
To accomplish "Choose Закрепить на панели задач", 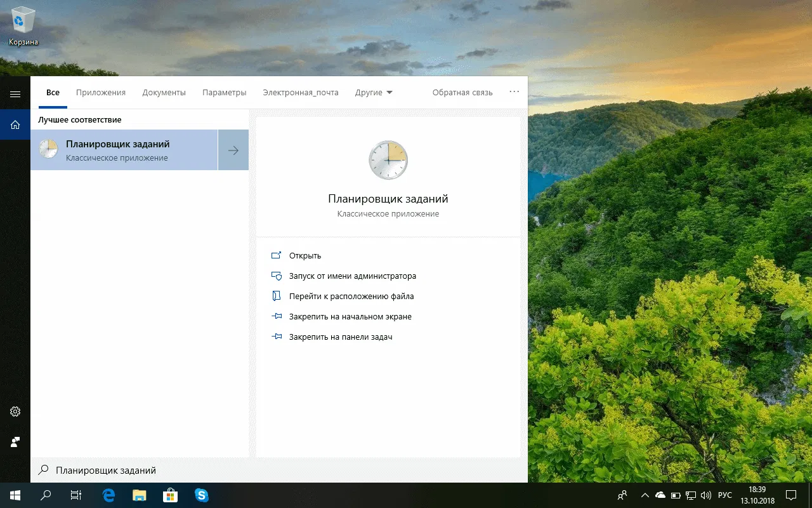I will (x=332, y=337).
